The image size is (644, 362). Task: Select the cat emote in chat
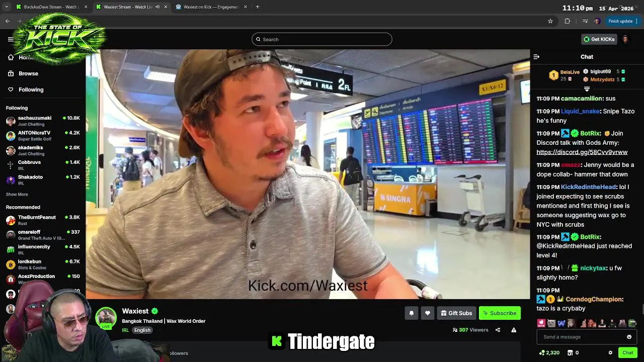coord(551,323)
